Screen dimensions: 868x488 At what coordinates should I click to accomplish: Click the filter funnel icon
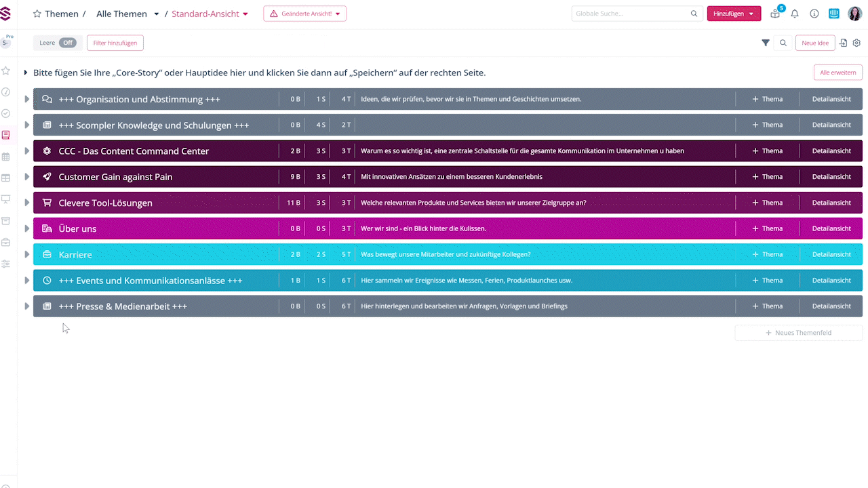click(766, 43)
